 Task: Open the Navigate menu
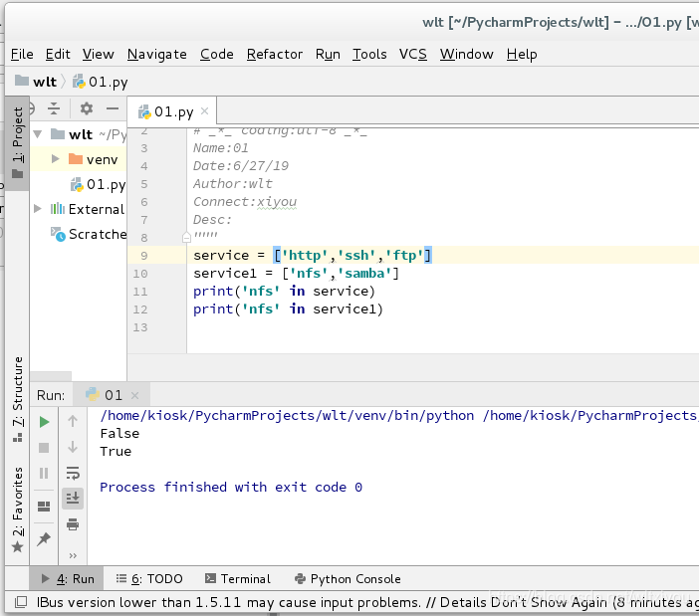click(157, 54)
